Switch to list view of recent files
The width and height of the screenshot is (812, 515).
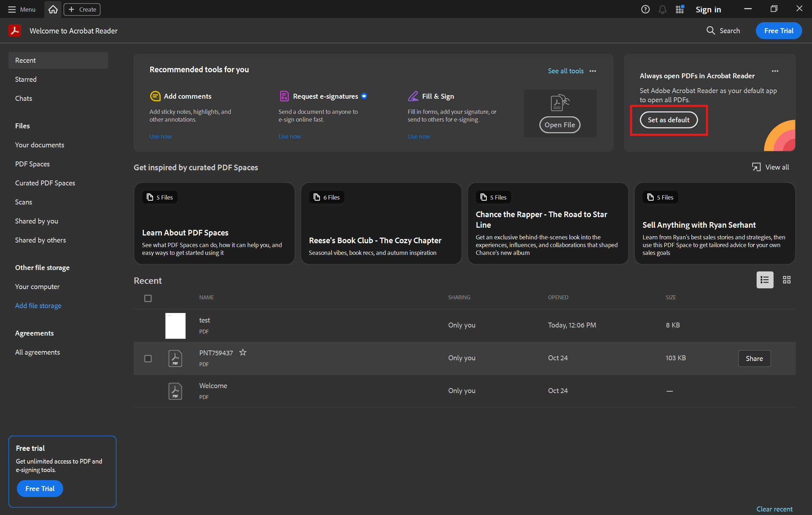click(x=765, y=280)
